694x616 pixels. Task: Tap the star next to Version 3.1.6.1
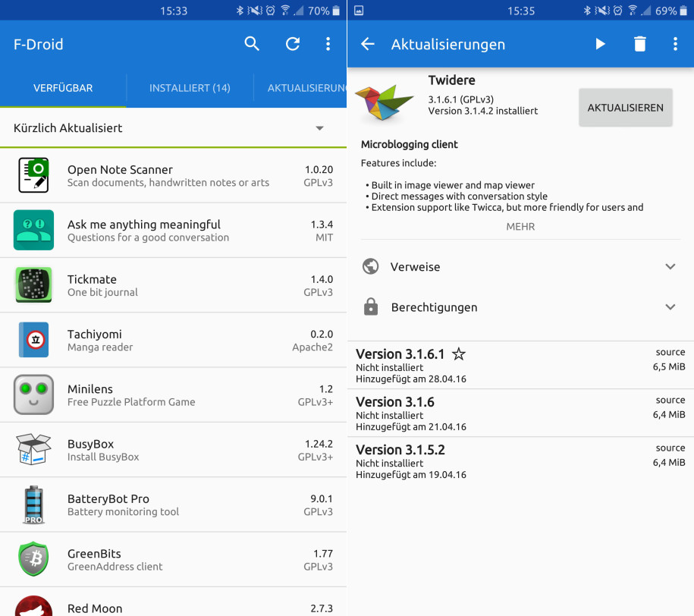(459, 354)
